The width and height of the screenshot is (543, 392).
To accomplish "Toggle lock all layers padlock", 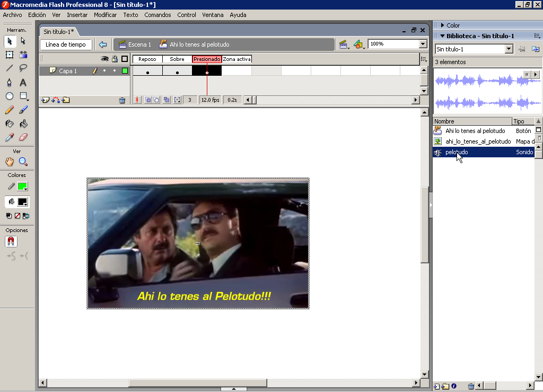I will click(x=115, y=59).
